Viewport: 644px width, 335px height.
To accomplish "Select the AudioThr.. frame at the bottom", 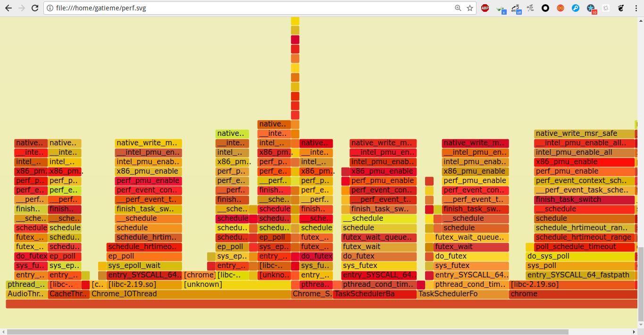I will tap(27, 294).
